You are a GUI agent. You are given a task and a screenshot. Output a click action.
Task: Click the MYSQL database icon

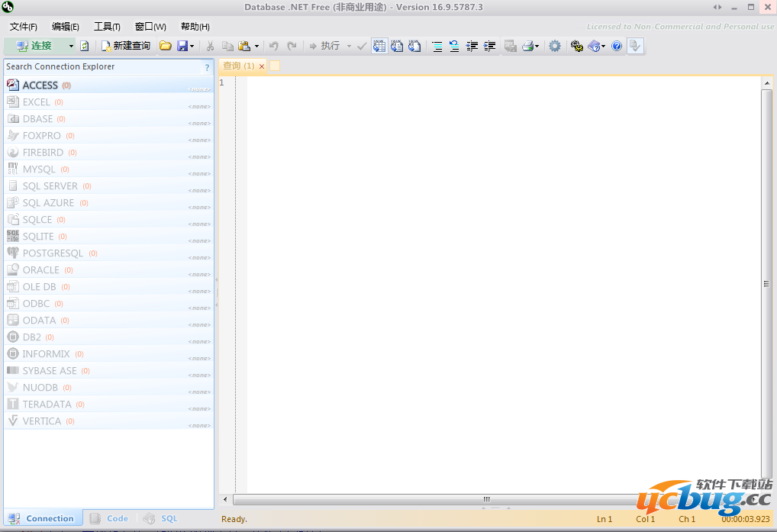coord(13,169)
